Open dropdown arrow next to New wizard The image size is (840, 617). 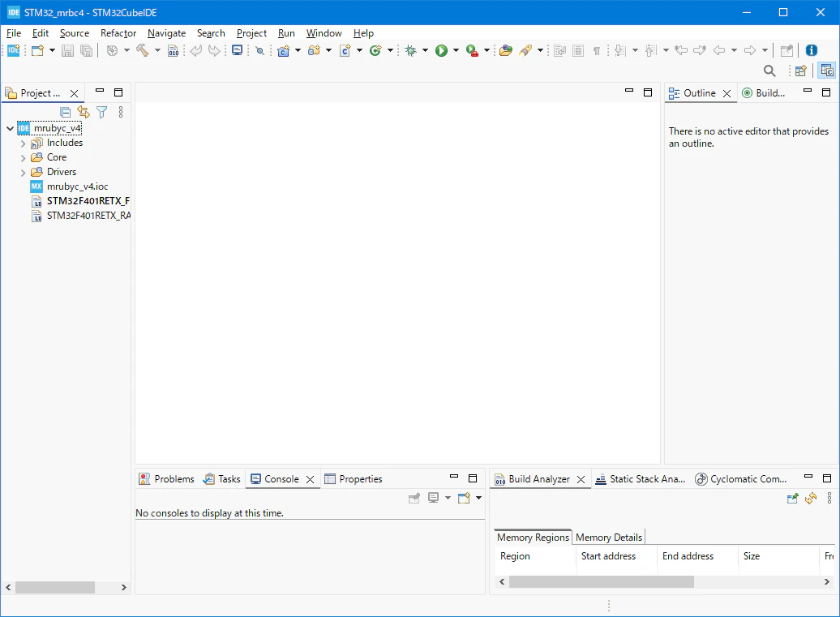pyautogui.click(x=52, y=50)
